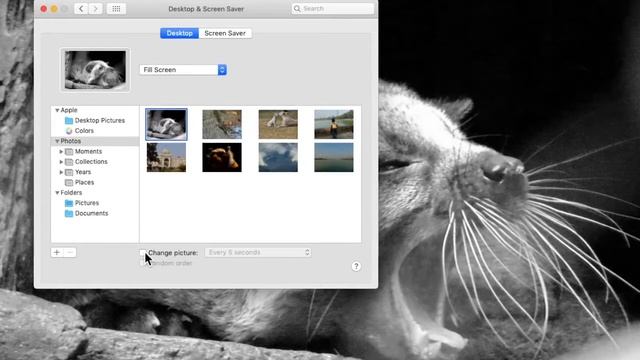Expand the Collections disclosure triangle
Viewport: 640px width, 360px height.
61,162
